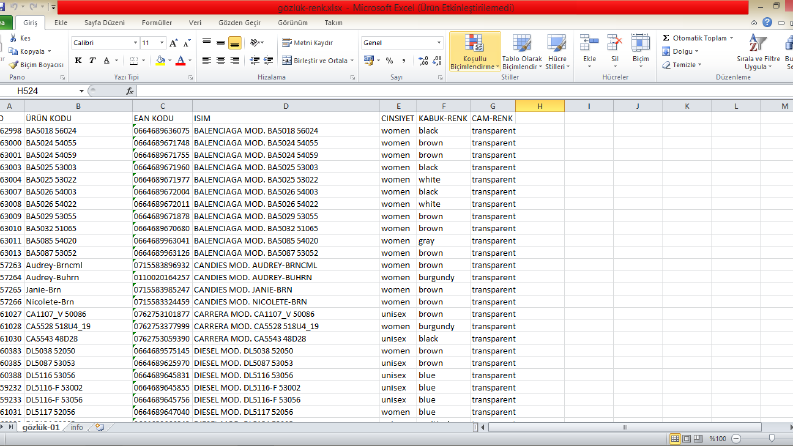
Task: Open the Formüller tab
Action: point(157,23)
